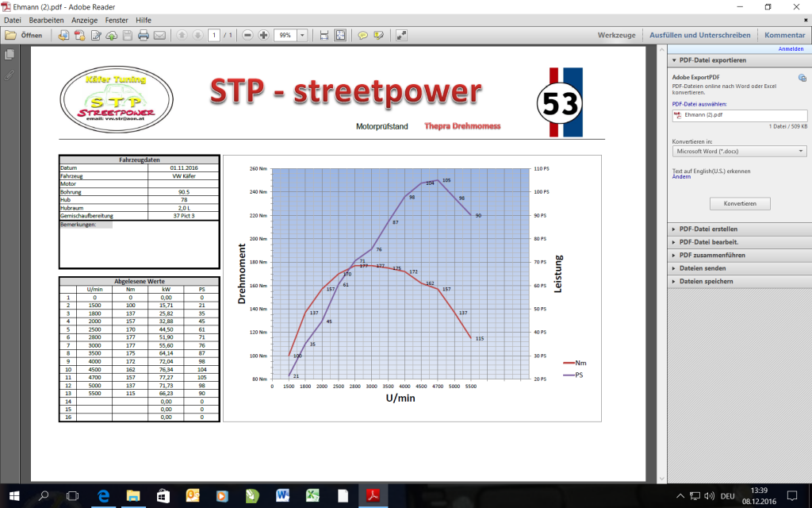
Task: Click the Öffnen folder button
Action: tap(23, 35)
